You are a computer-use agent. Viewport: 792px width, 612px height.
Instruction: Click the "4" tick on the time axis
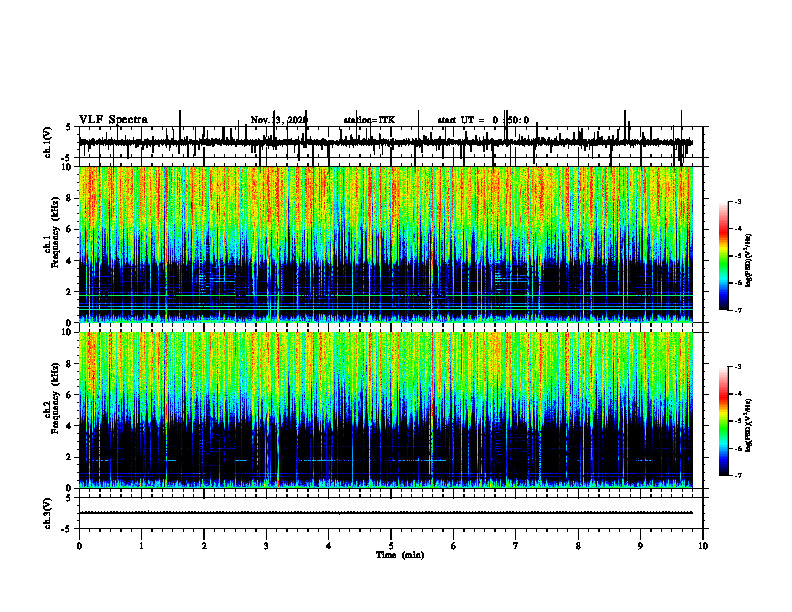point(329,546)
